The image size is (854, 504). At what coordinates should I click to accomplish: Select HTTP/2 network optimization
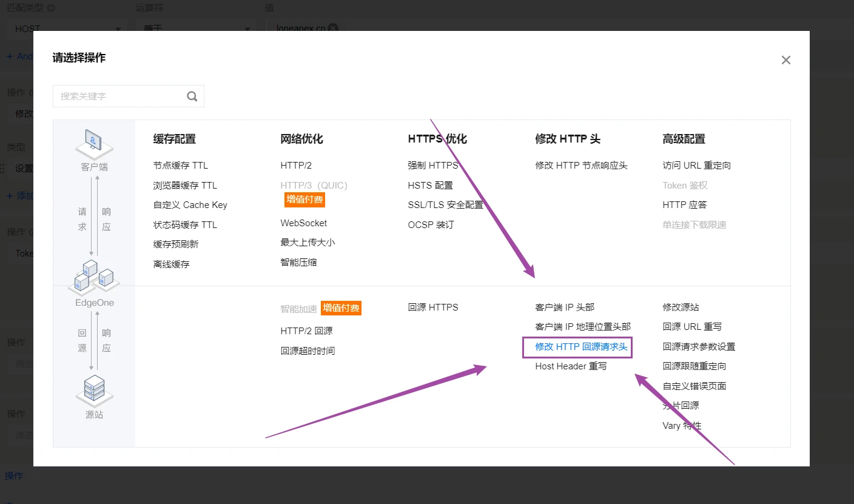(x=296, y=166)
